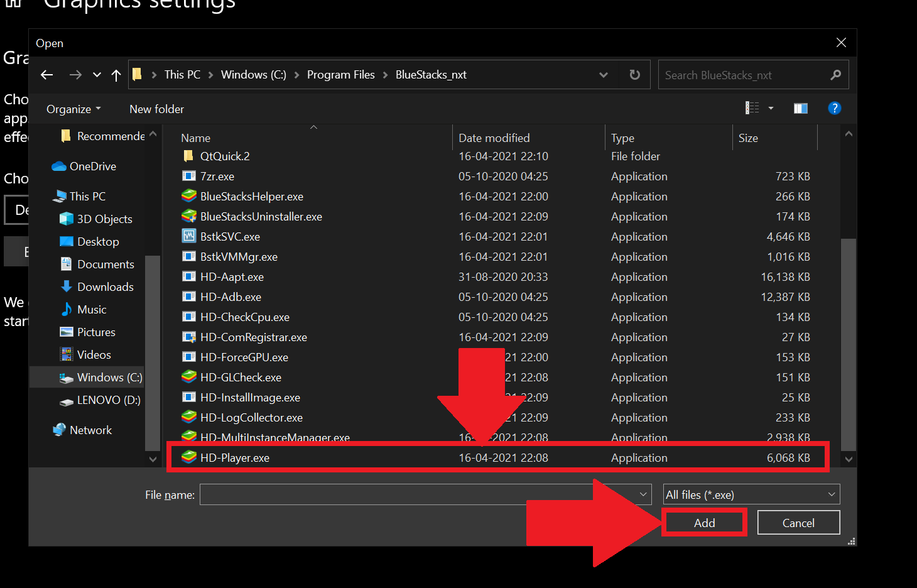
Task: Open the Desktop folder in the sidebar
Action: point(89,242)
